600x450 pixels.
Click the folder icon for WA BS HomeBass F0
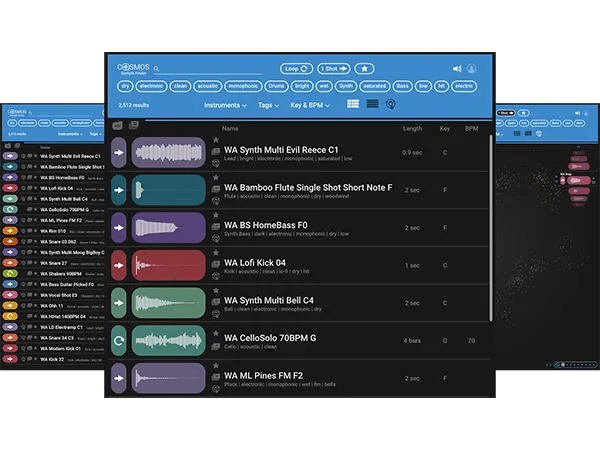tap(216, 226)
